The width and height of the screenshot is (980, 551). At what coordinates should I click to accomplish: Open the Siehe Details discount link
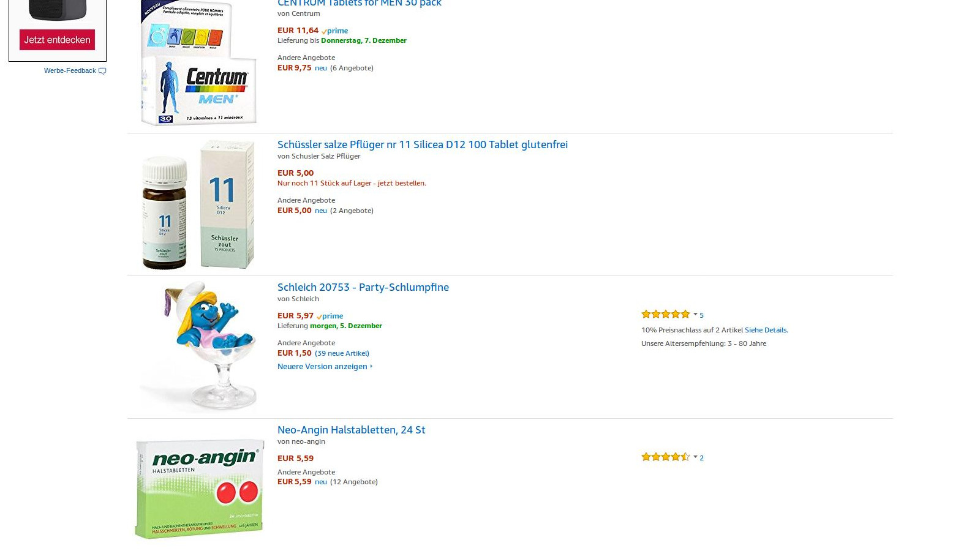[766, 330]
